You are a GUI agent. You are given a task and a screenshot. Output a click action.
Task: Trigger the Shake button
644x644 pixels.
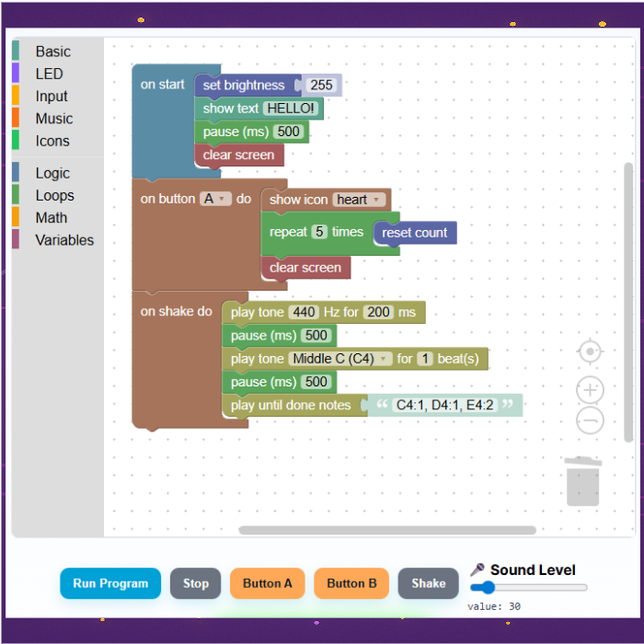coord(429,583)
